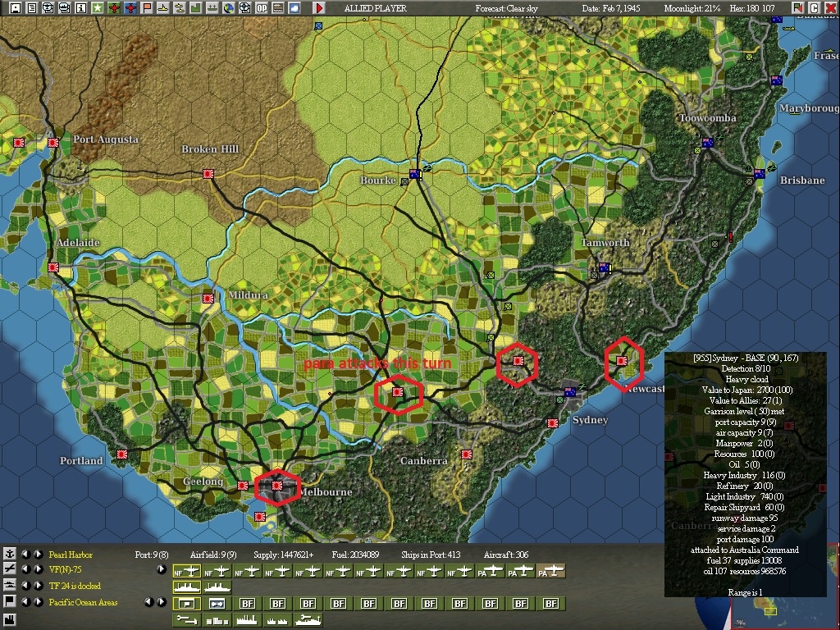
Task: Go to previous task force before TF 24
Action: pos(25,586)
